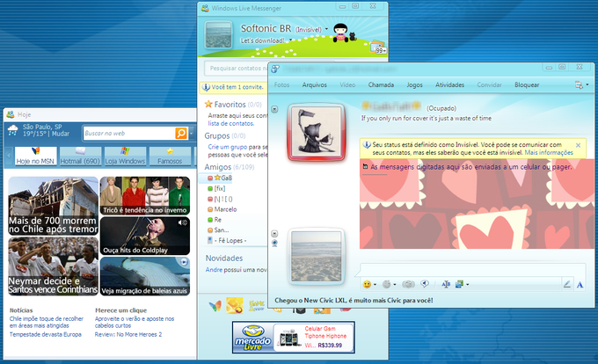598x364 pixels.
Task: Click the Andre link under Novidades
Action: [214, 270]
